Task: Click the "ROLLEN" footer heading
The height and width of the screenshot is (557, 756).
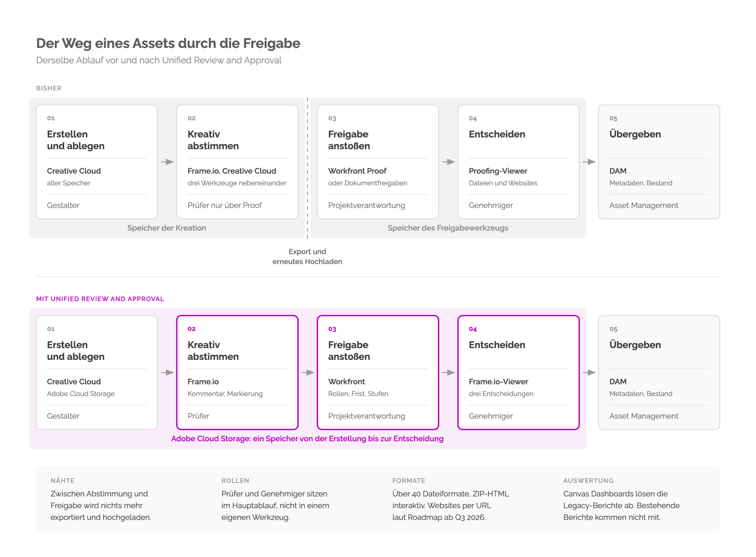Action: 235,481
